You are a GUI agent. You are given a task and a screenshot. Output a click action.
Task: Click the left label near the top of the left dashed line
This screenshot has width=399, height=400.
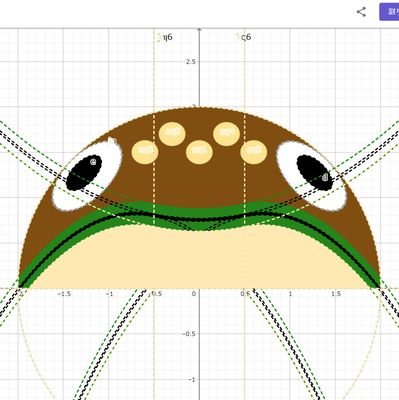[167, 37]
